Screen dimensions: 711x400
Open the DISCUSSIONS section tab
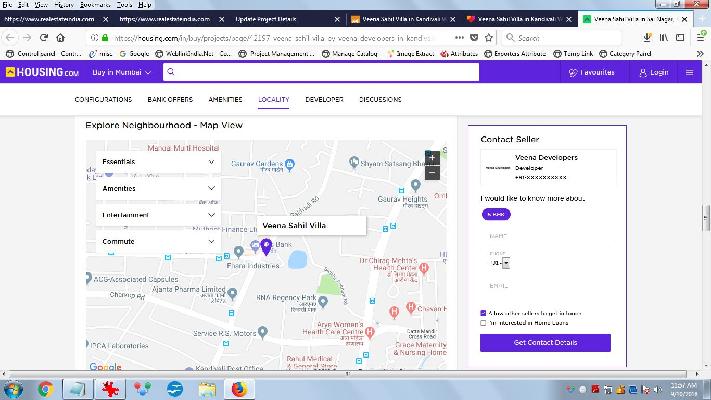pos(380,99)
